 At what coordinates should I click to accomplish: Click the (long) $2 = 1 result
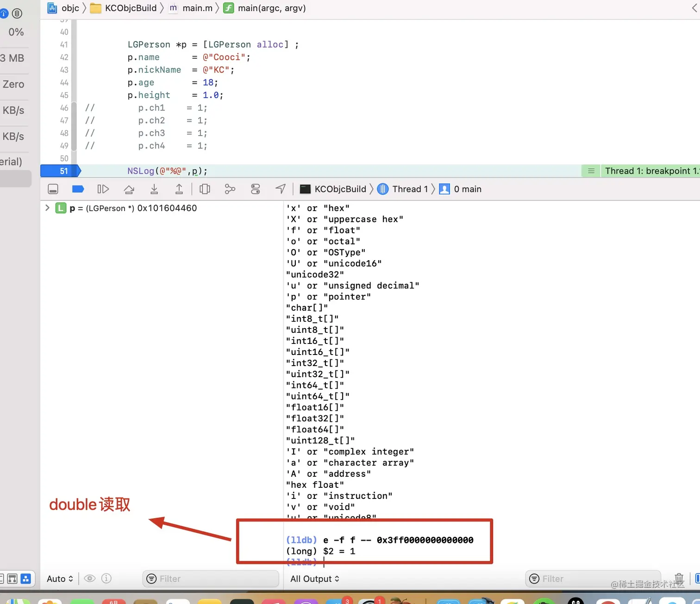pos(321,551)
